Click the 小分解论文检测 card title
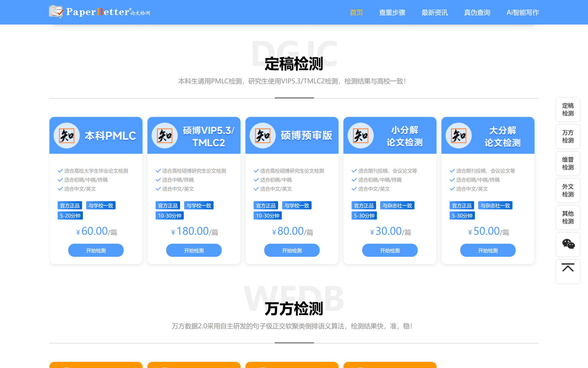 (405, 136)
